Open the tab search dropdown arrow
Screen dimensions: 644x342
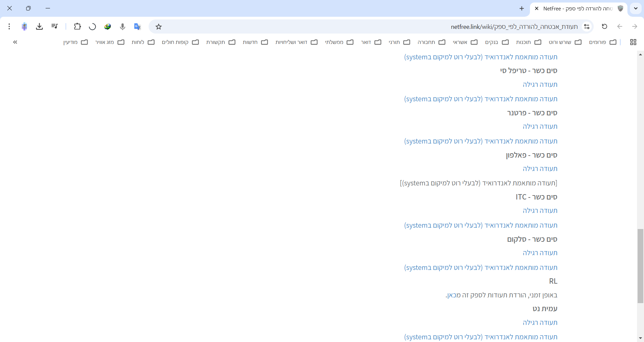636,8
